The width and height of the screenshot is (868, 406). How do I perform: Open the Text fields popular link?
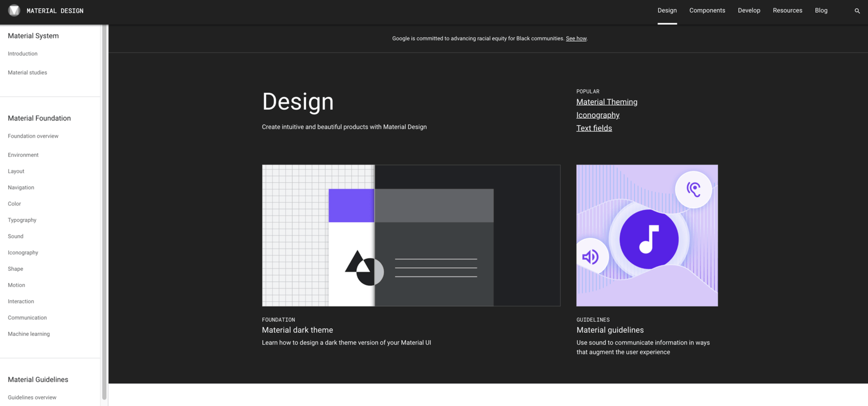click(x=594, y=128)
